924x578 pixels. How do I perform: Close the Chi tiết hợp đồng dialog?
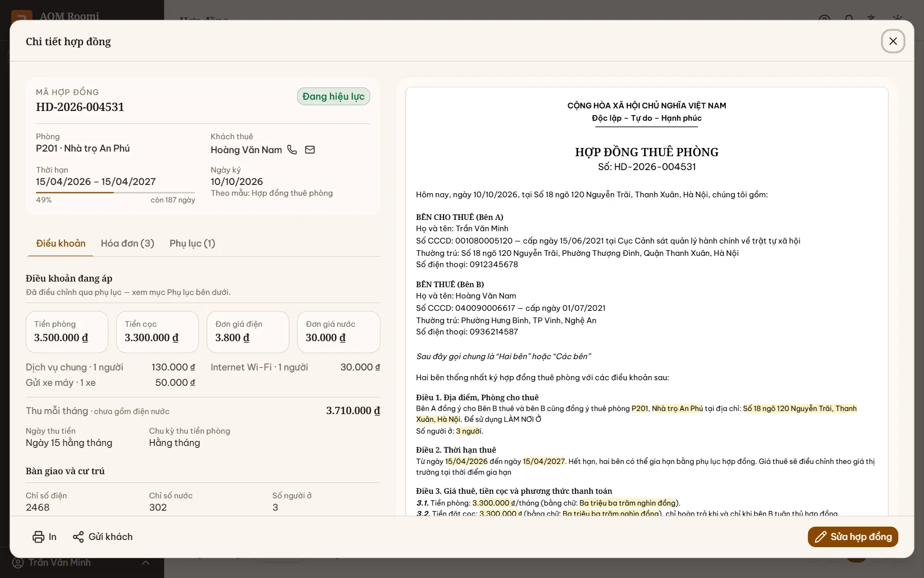point(893,41)
